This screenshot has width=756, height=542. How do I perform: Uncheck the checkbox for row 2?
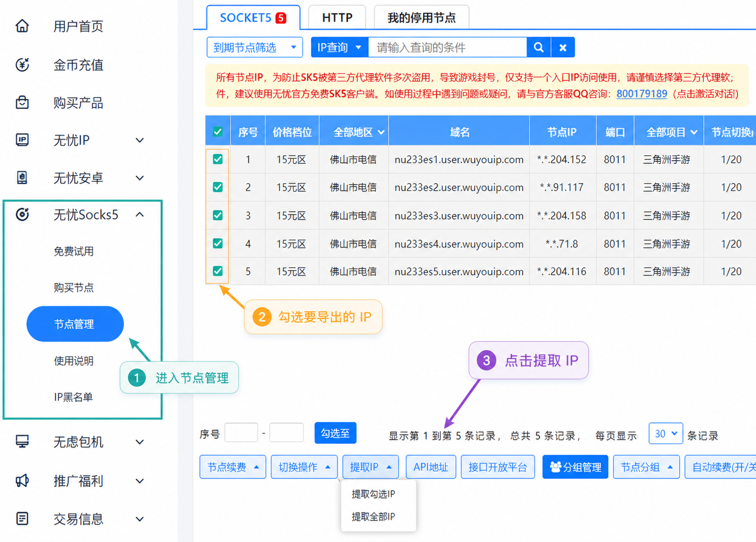pyautogui.click(x=218, y=187)
